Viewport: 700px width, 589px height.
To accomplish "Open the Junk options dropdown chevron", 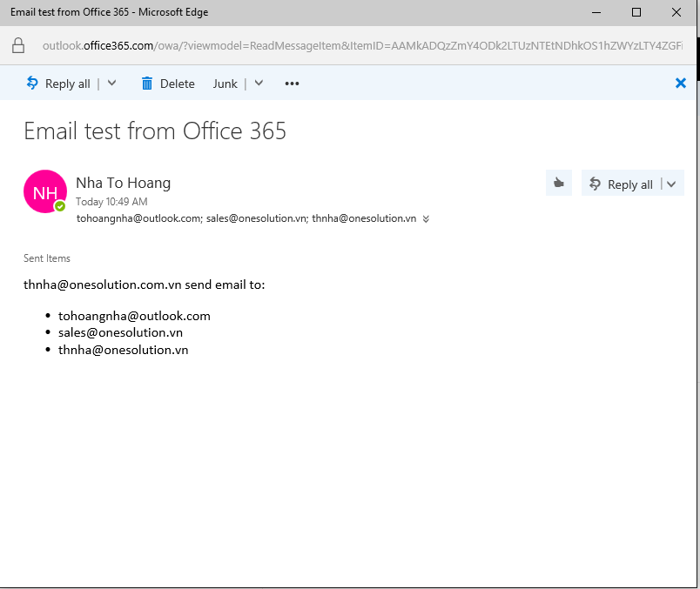I will pos(259,84).
